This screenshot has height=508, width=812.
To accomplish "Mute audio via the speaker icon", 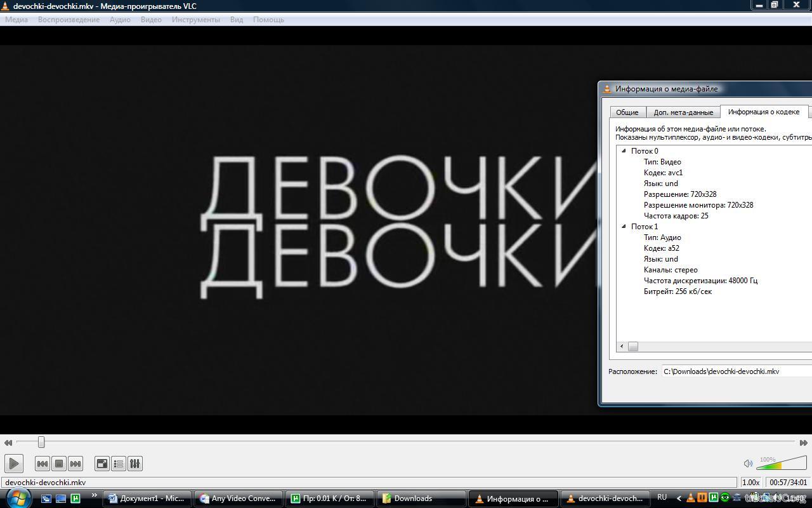I will click(748, 464).
